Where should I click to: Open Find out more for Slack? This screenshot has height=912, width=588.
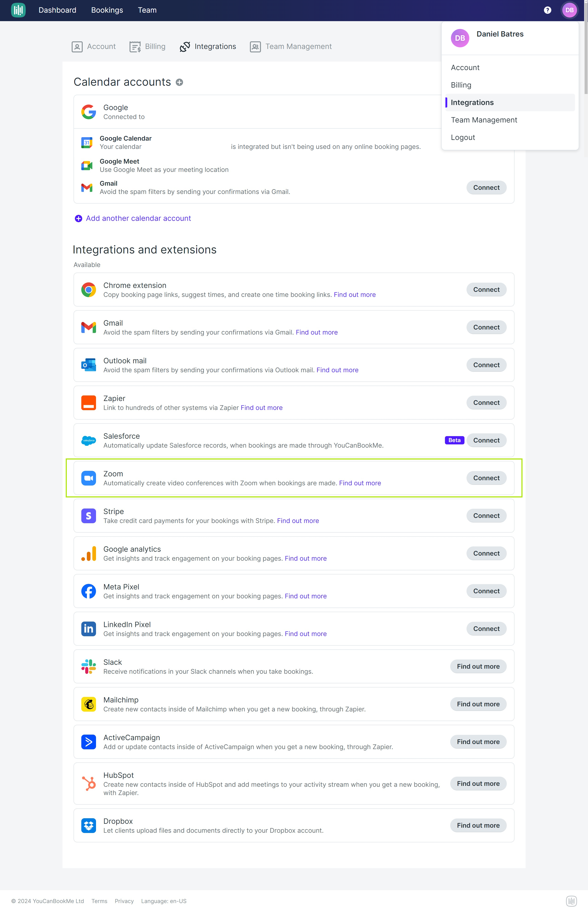point(478,666)
